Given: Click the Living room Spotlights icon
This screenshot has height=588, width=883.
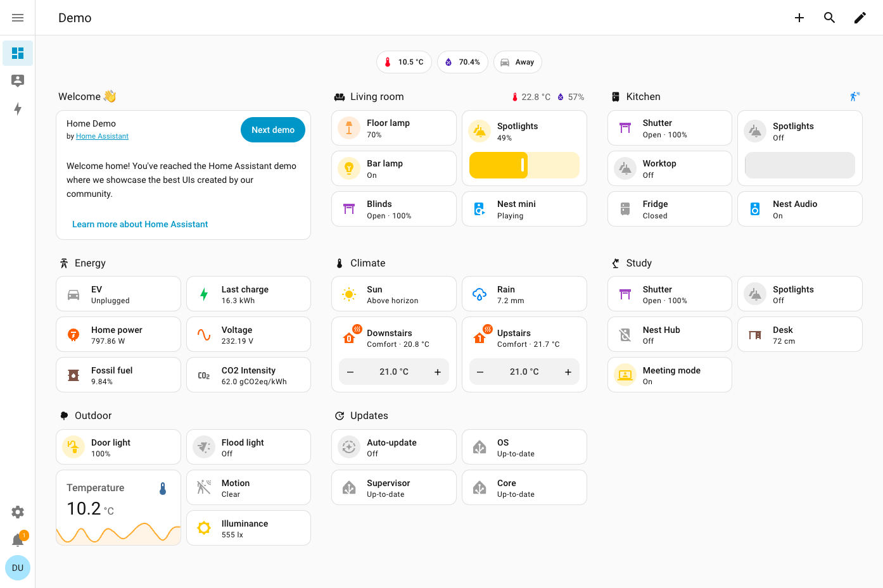Looking at the screenshot, I should (x=480, y=131).
